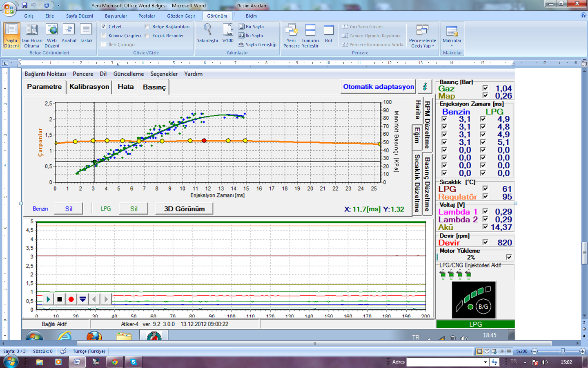Enable the Kılavuz Çizgileri gridlines checkbox
This screenshot has height=368, width=588.
click(104, 36)
